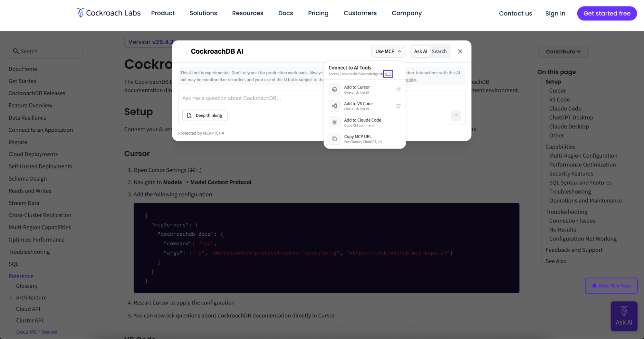Focus the docs Search field
This screenshot has width=644, height=339.
point(45,51)
